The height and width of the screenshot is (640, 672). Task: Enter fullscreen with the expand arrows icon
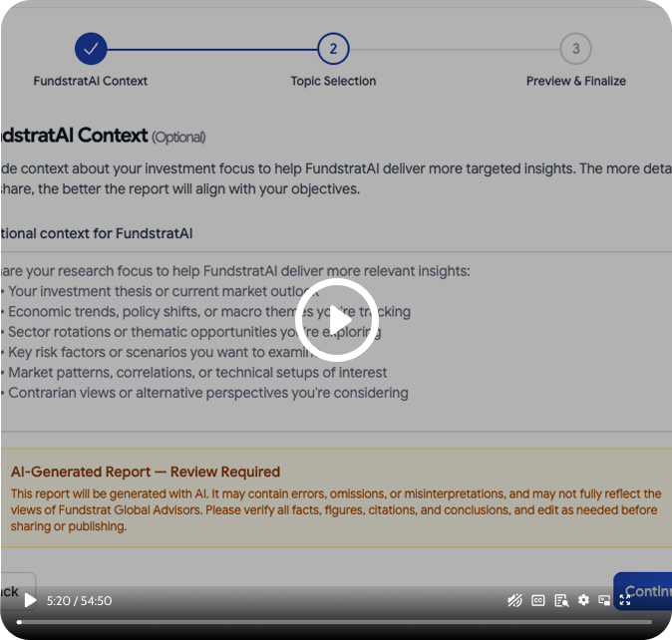tap(626, 600)
